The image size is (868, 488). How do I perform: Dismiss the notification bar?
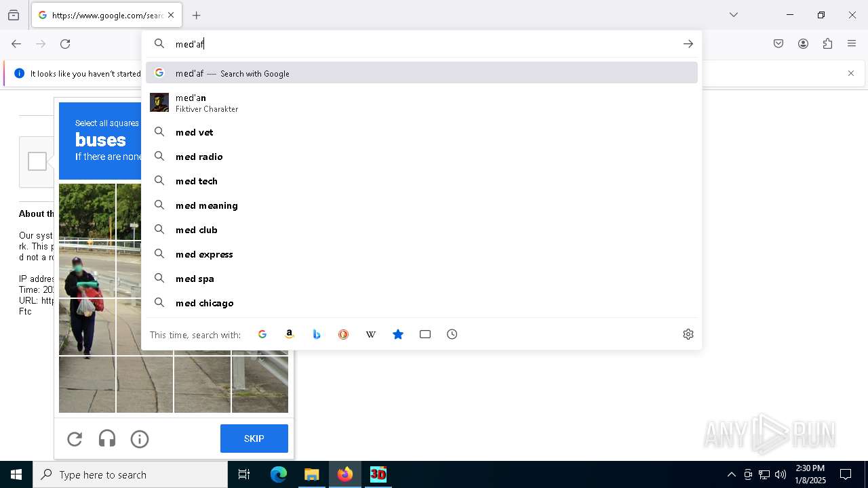851,73
